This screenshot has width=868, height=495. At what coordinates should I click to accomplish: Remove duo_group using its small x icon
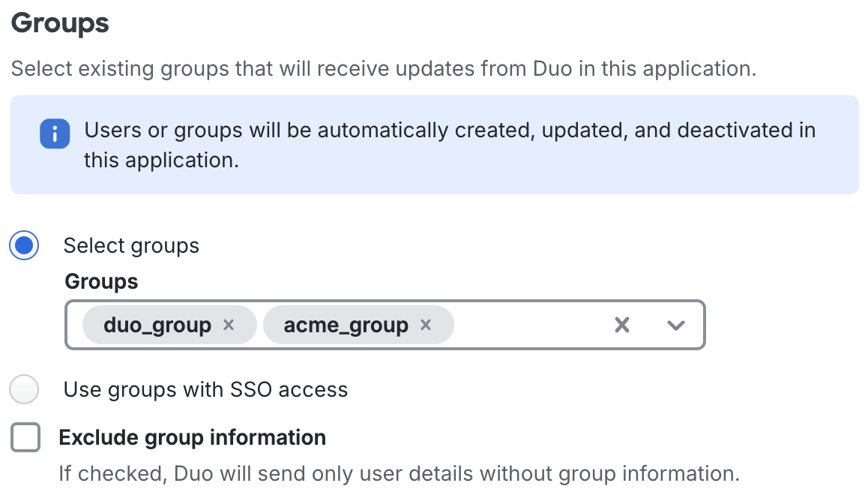point(229,325)
